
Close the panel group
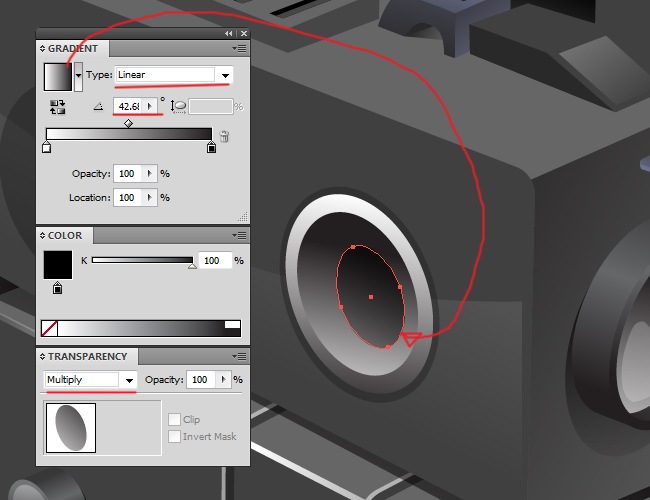pos(244,34)
